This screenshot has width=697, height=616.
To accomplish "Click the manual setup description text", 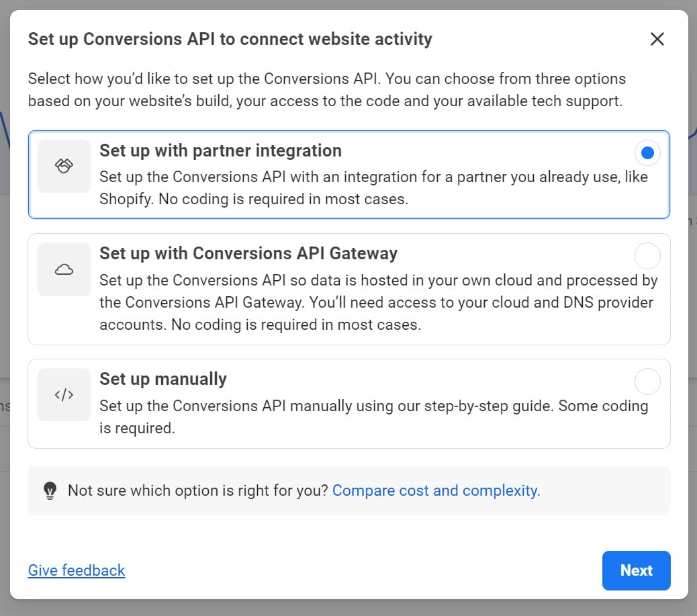I will coord(373,414).
